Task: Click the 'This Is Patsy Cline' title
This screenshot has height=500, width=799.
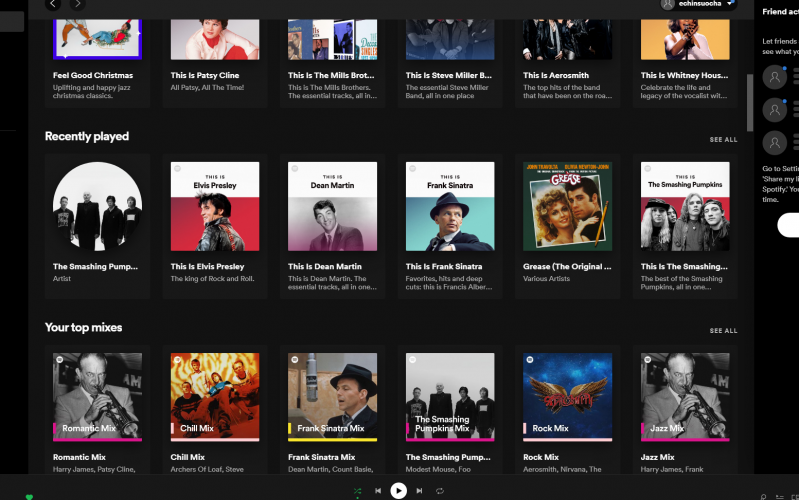Action: 205,75
